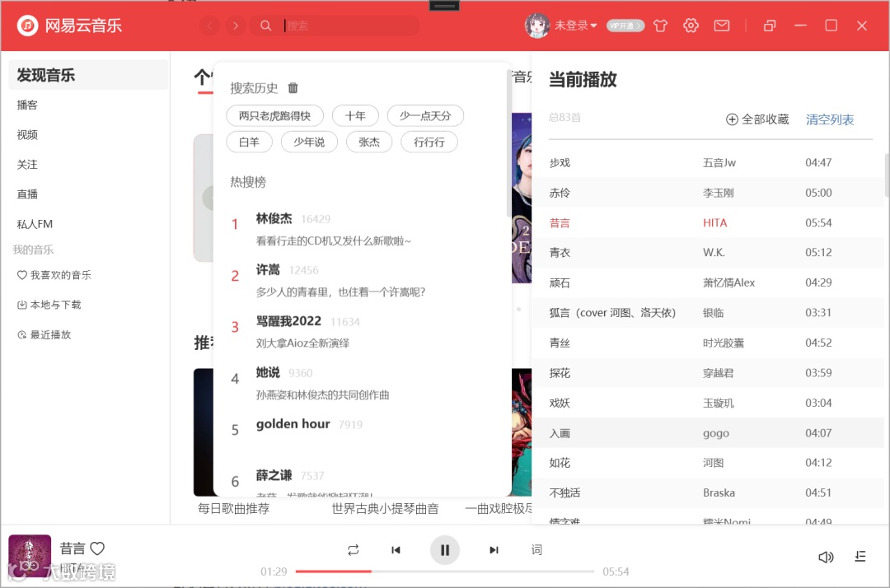Play 顽石 by 萧忆情Alex in queue
Screen dimensions: 890x588
pos(708,282)
